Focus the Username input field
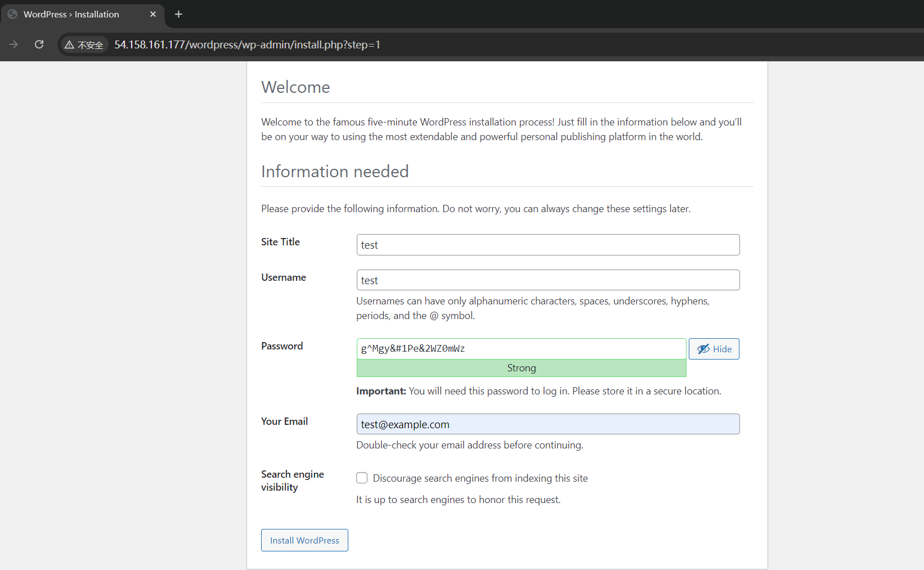The image size is (924, 570). (x=548, y=280)
